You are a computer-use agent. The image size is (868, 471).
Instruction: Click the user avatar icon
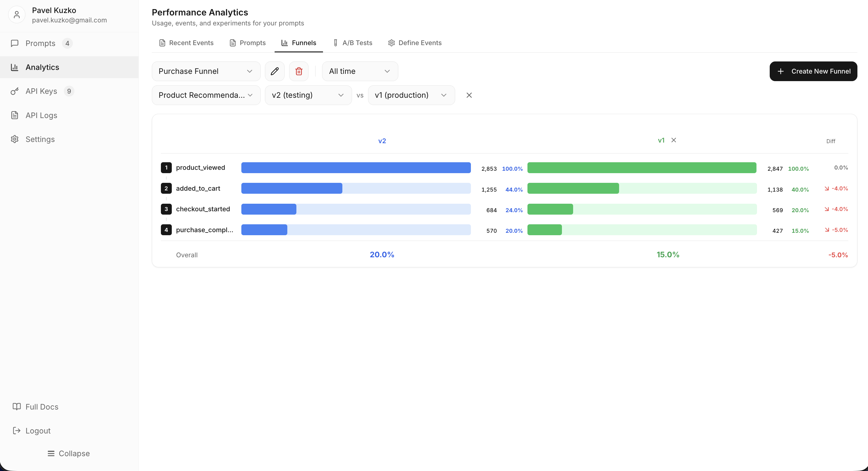17,15
